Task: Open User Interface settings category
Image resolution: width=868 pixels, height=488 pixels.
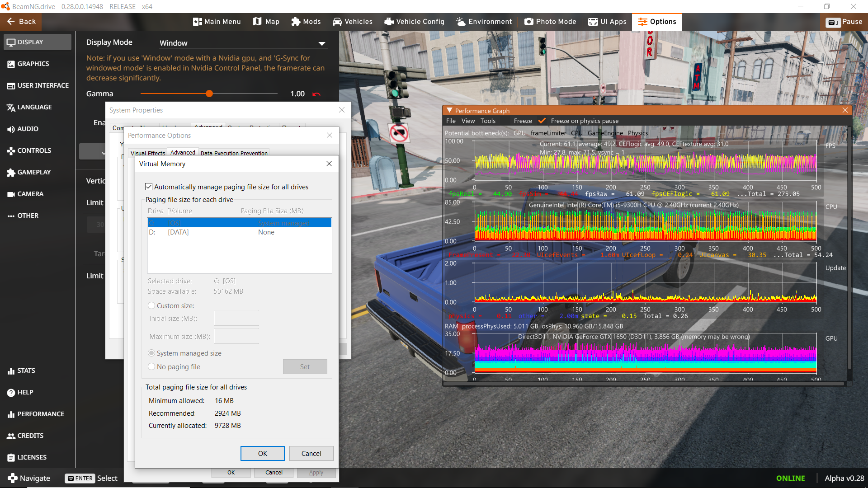Action: click(x=38, y=85)
